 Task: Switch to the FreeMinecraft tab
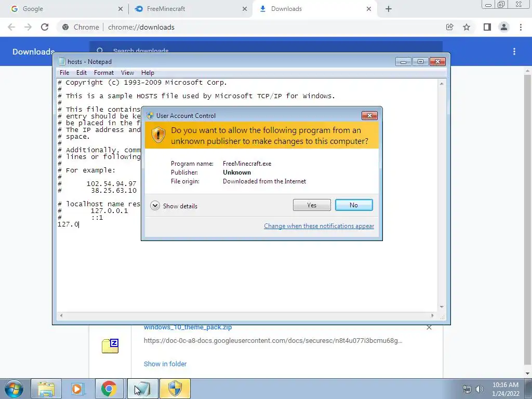pos(190,9)
